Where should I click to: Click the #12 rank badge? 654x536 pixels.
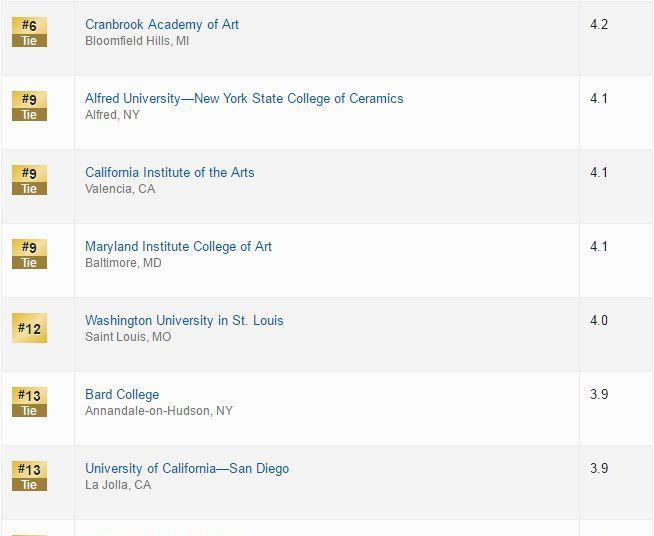(x=29, y=328)
